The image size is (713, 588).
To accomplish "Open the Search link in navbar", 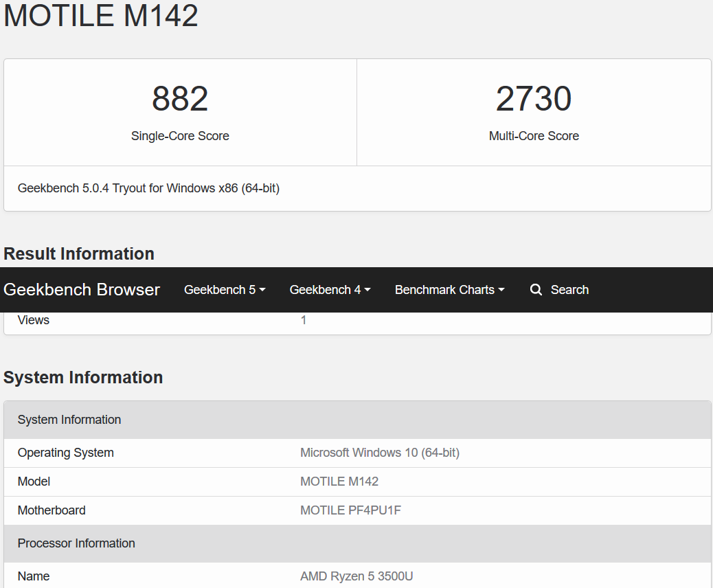I will pyautogui.click(x=569, y=290).
